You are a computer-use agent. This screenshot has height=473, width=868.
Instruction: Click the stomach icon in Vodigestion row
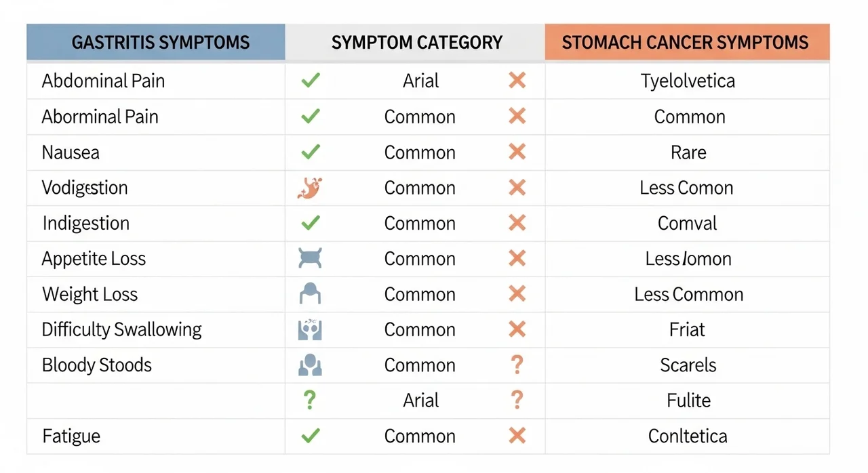point(310,188)
